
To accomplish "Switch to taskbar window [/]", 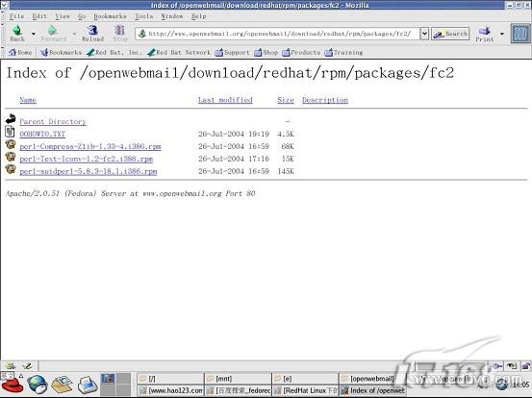I will (x=170, y=379).
